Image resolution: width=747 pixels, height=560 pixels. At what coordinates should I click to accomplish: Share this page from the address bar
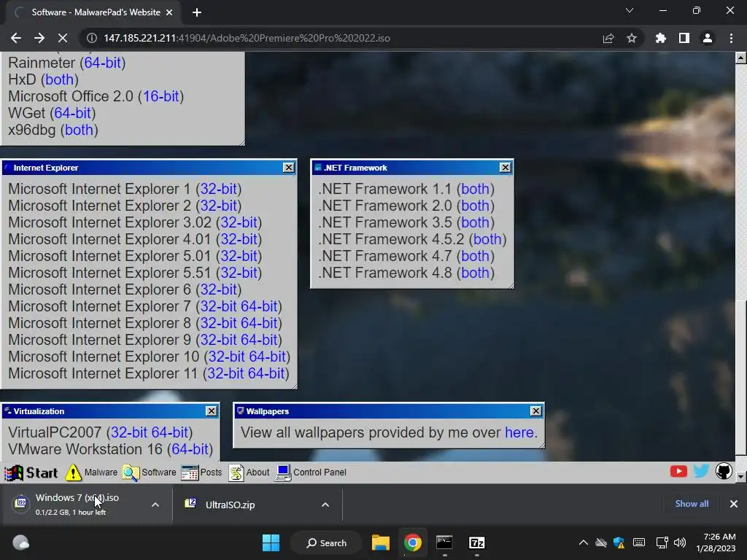(608, 38)
